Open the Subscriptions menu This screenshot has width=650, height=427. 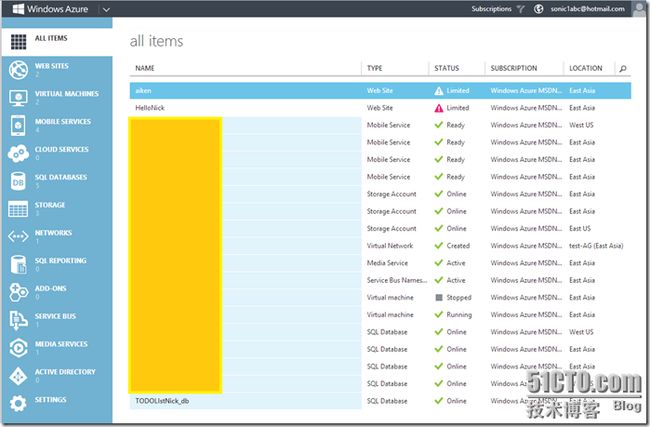491,9
